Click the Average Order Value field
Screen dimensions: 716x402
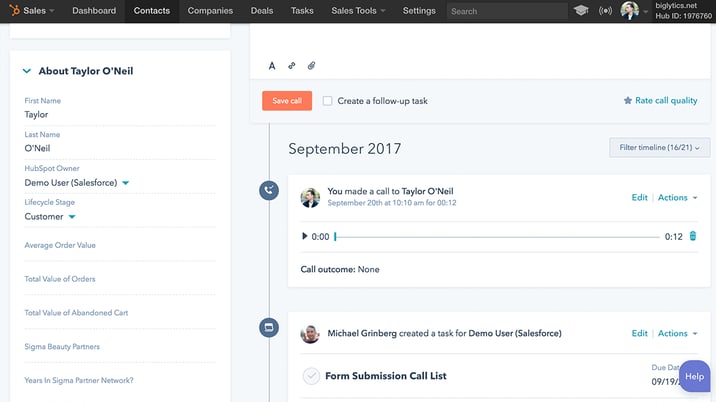click(x=120, y=245)
